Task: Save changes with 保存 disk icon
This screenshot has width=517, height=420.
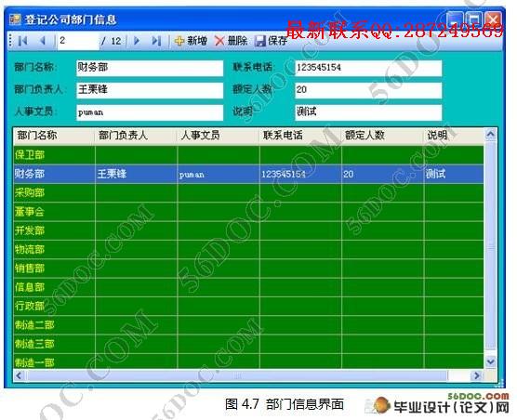Action: pyautogui.click(x=271, y=41)
